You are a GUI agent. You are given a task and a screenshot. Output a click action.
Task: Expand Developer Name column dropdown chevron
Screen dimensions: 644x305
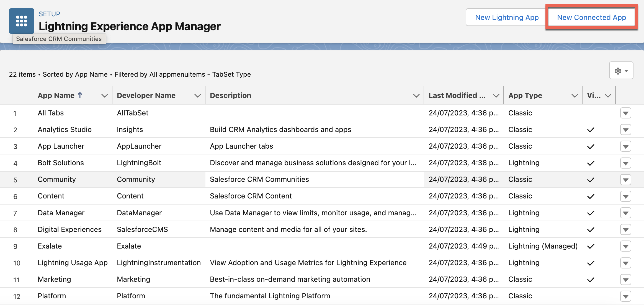point(197,96)
